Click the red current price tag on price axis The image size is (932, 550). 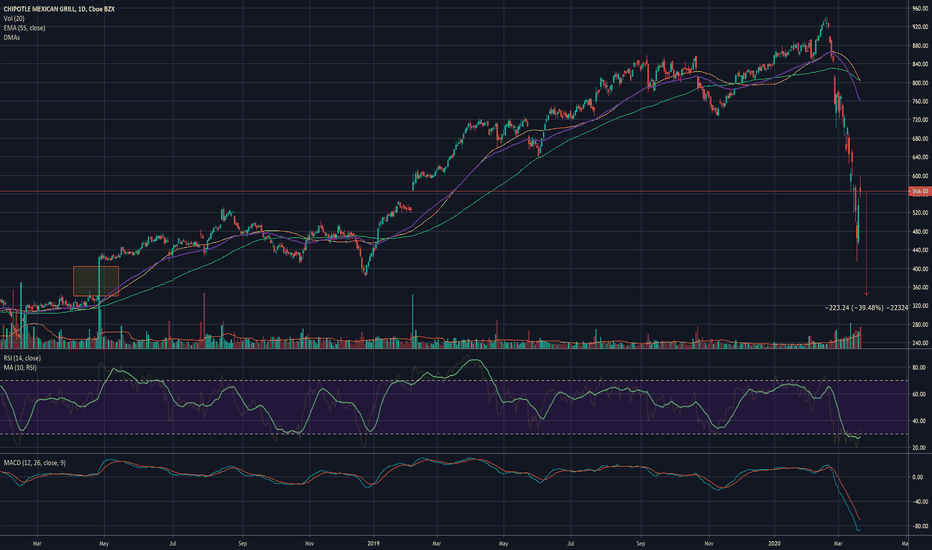[920, 191]
